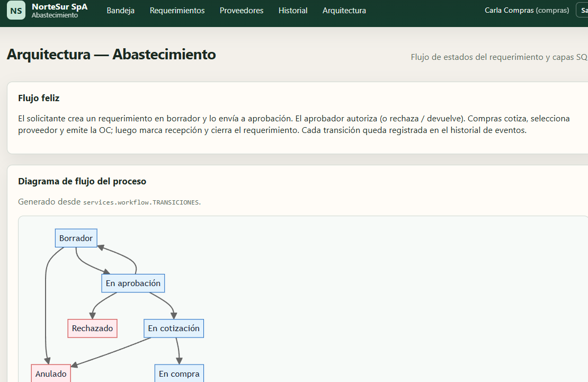Image resolution: width=588 pixels, height=382 pixels.
Task: Click the Carla Compras user label
Action: (527, 11)
